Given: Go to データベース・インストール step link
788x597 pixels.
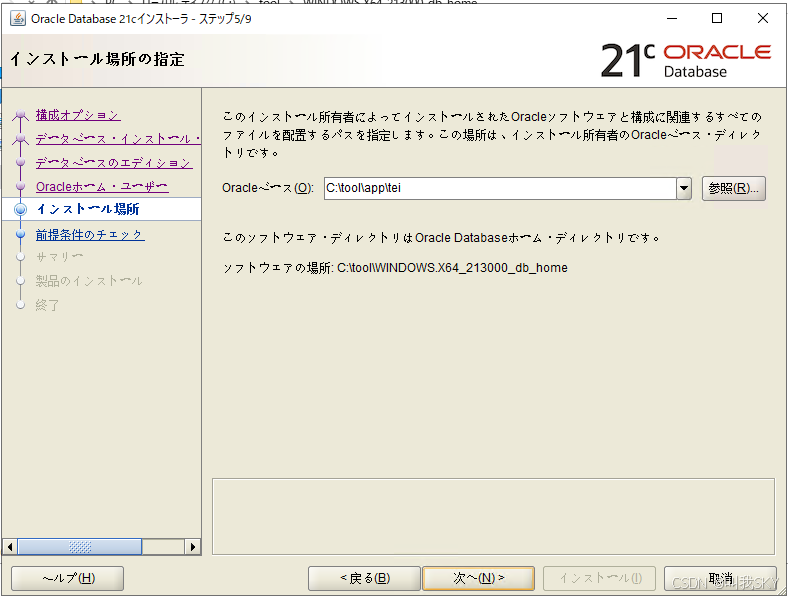Looking at the screenshot, I should coord(118,139).
